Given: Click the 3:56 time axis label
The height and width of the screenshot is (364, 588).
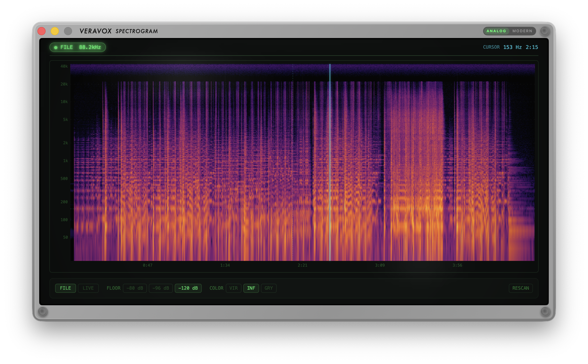Looking at the screenshot, I should pyautogui.click(x=457, y=265).
